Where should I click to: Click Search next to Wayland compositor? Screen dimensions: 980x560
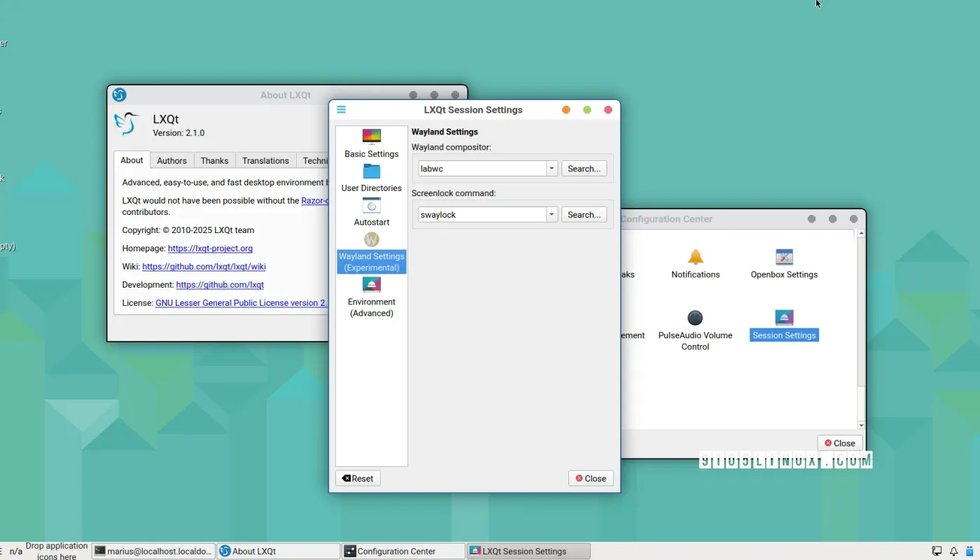pyautogui.click(x=584, y=169)
